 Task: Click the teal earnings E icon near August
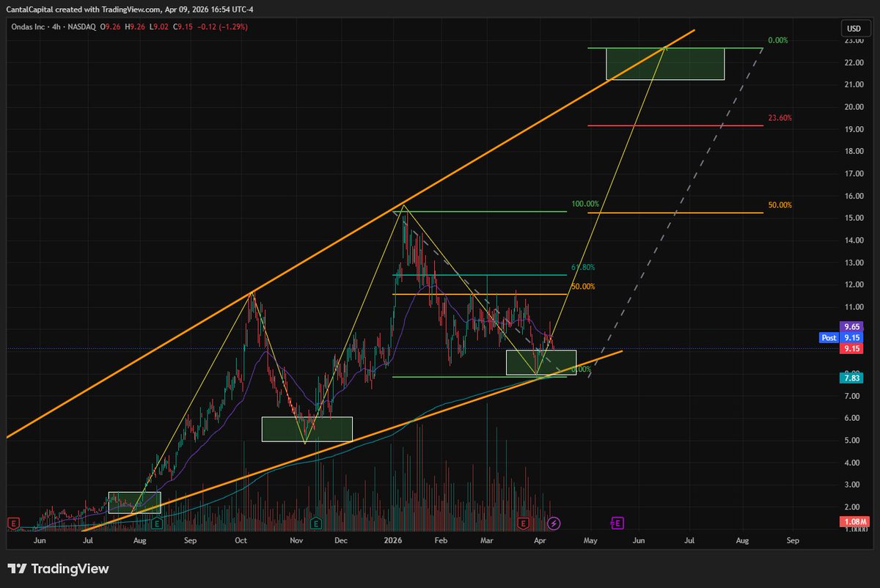(156, 524)
